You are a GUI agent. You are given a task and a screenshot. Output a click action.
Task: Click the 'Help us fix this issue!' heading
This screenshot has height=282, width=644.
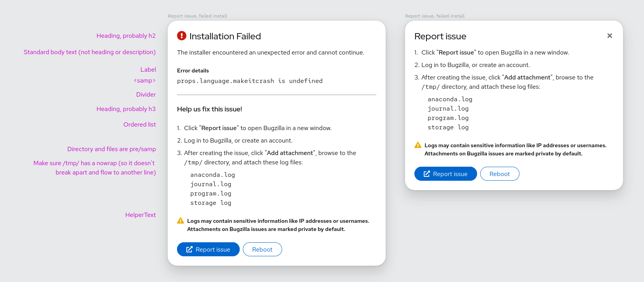[209, 109]
